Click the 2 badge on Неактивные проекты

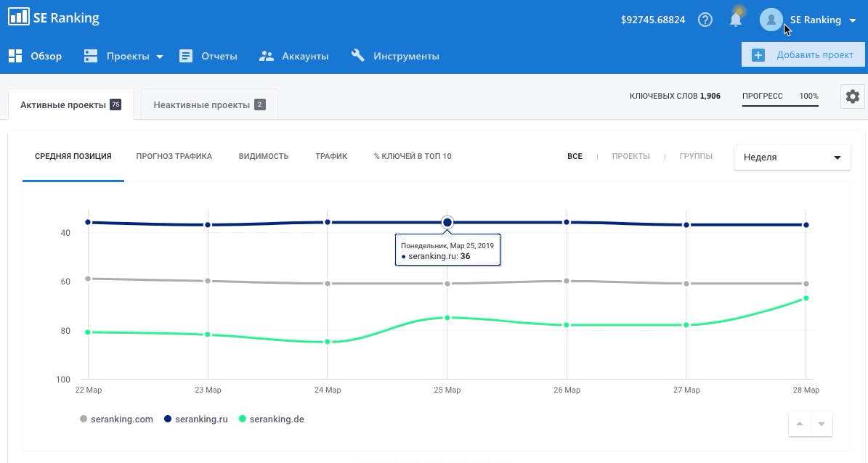[259, 105]
